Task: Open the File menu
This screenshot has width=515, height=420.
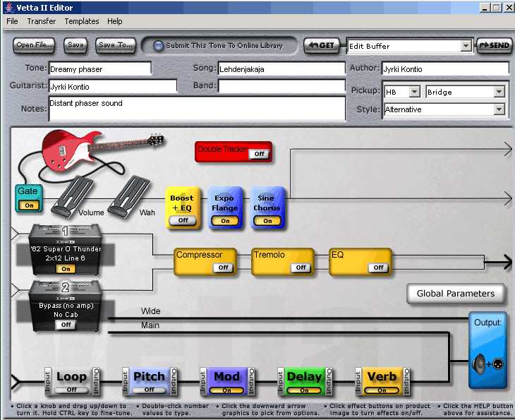Action: point(12,21)
